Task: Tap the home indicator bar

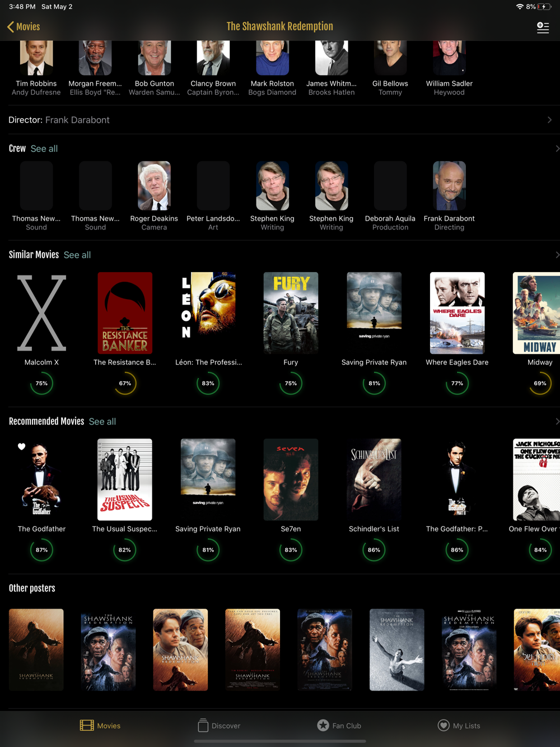Action: coord(280,741)
